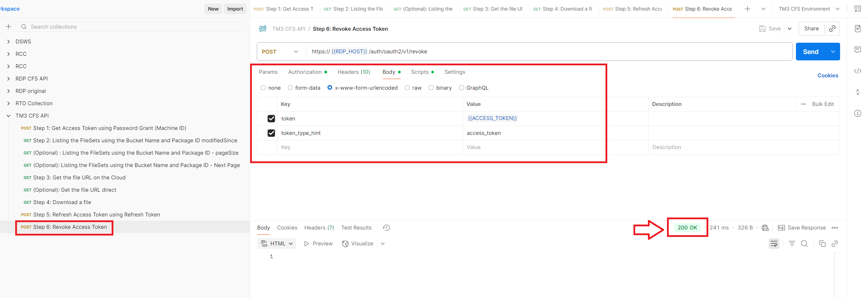Click the Send button
Screen dimensions: 868x298
point(810,52)
